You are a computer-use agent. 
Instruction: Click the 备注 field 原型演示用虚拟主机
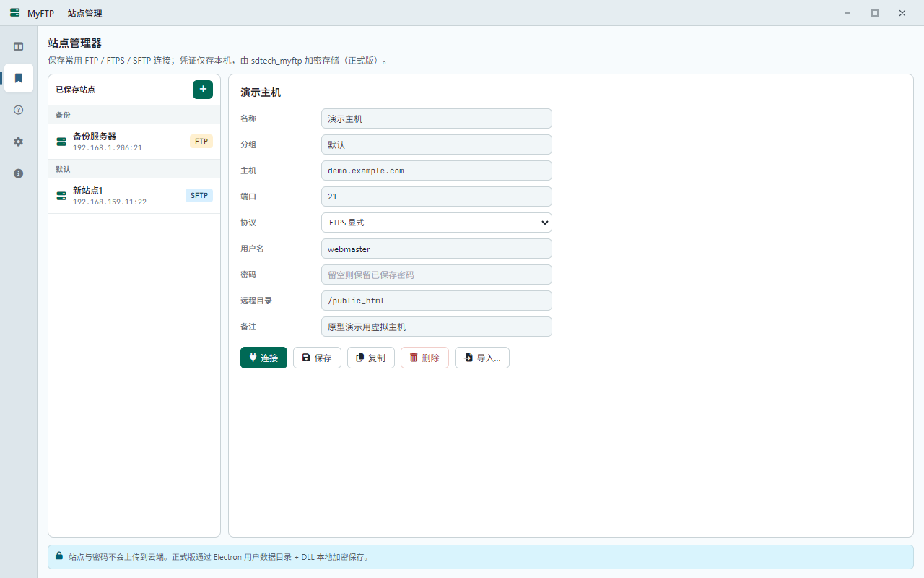[x=436, y=327]
